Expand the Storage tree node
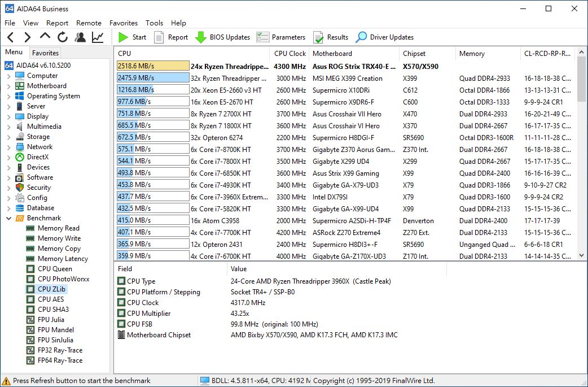Image resolution: width=588 pixels, height=387 pixels. pos(9,137)
